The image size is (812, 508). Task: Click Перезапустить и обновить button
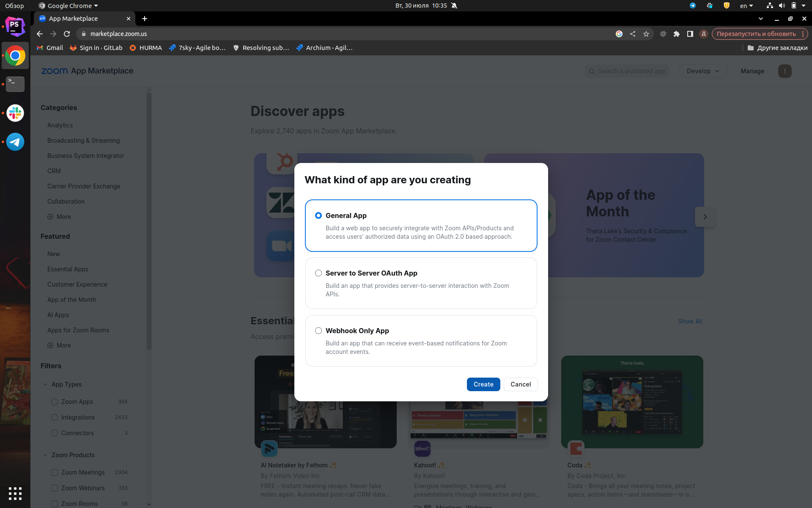point(756,34)
